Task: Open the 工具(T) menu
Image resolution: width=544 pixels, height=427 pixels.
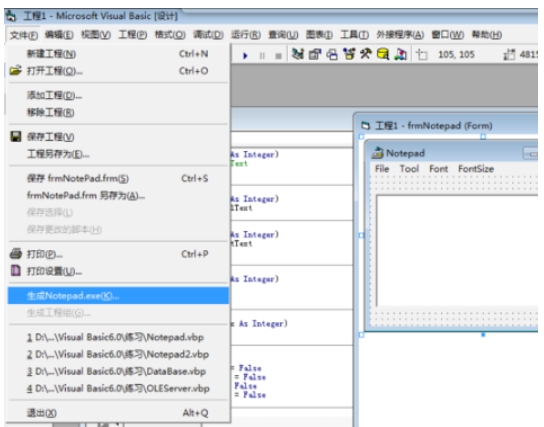Action: (354, 35)
